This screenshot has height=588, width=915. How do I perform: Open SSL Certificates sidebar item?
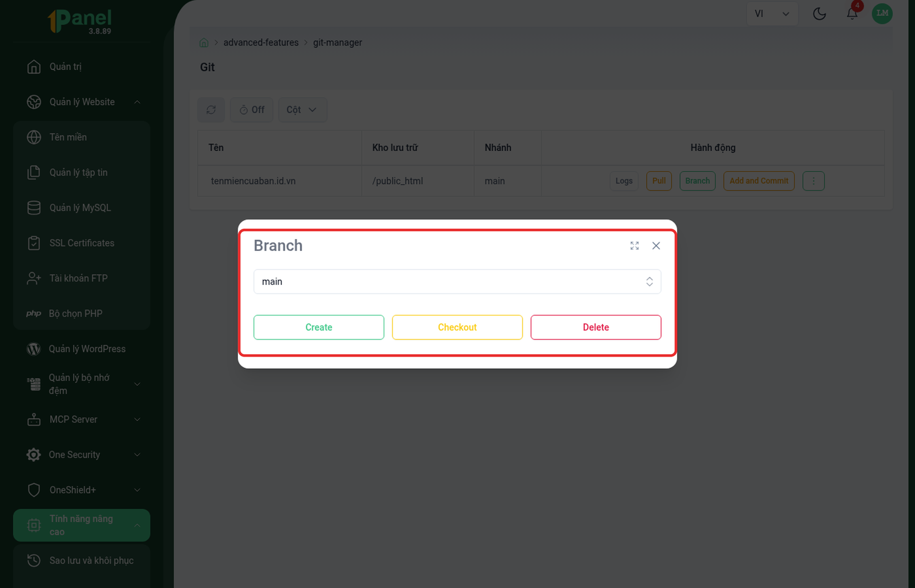(82, 243)
